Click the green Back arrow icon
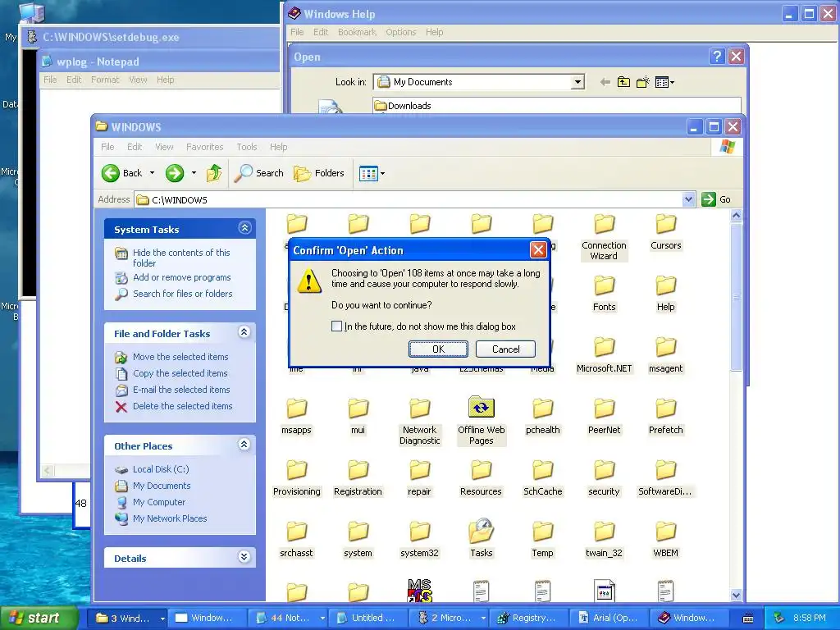Screen dimensions: 840x630 pyautogui.click(x=111, y=173)
